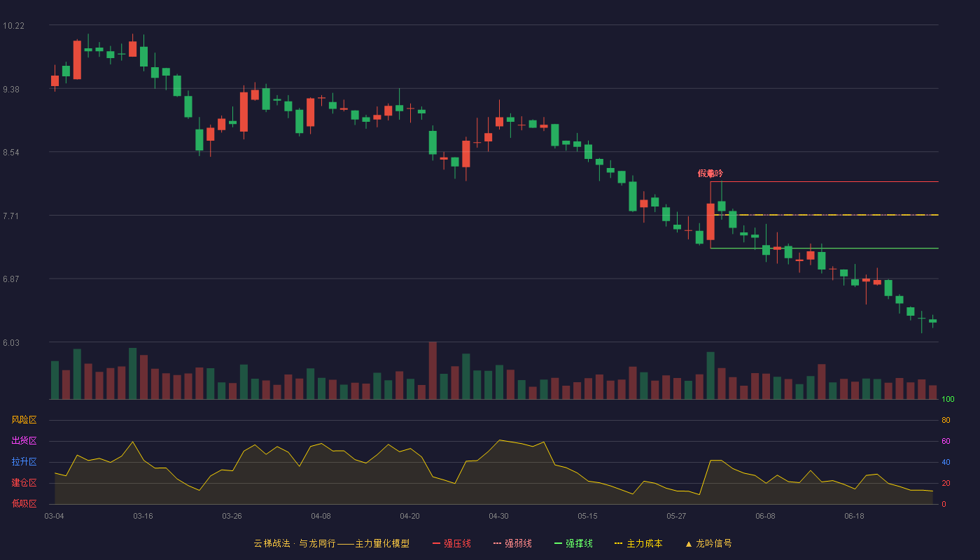Select the 拉升区 zone label
980x560 pixels.
(24, 462)
